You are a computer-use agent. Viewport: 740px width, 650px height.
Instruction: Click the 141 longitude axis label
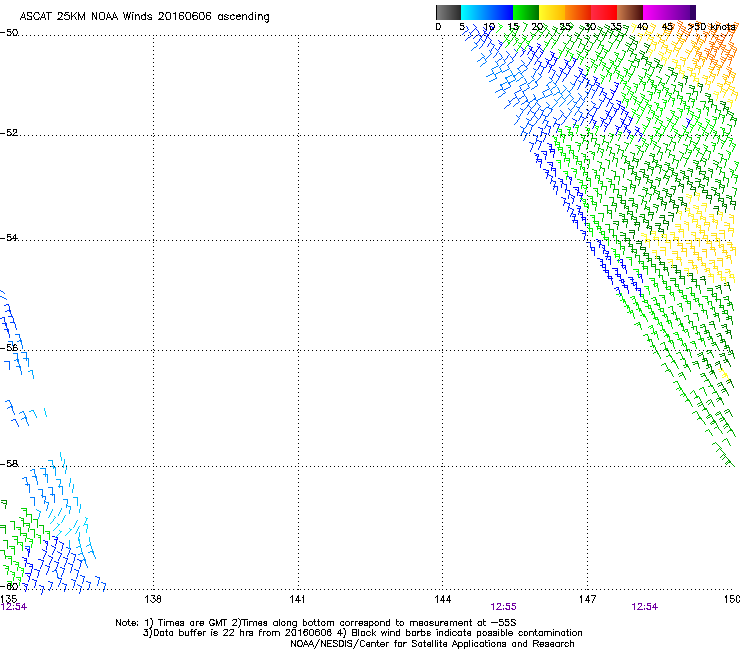coord(297,599)
